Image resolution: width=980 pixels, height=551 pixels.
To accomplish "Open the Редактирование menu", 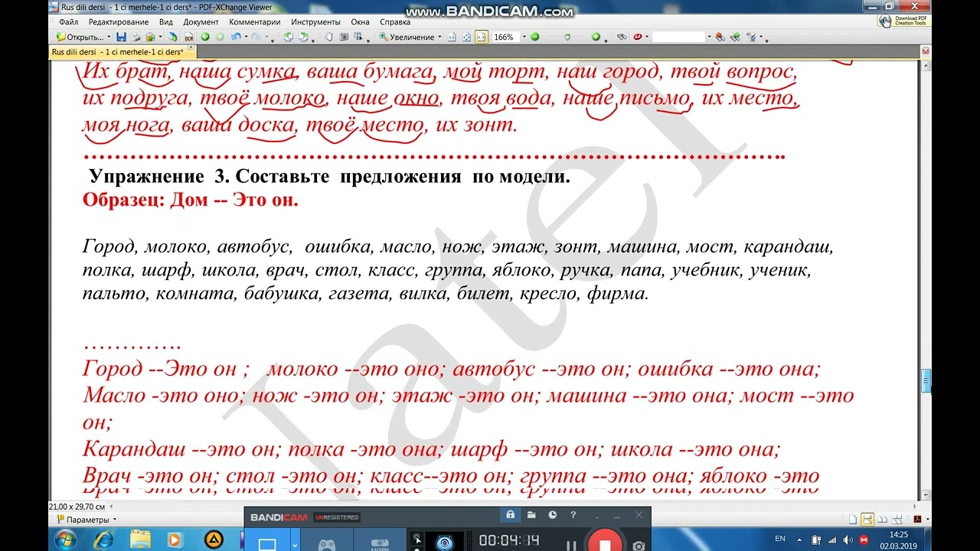I will [x=118, y=22].
